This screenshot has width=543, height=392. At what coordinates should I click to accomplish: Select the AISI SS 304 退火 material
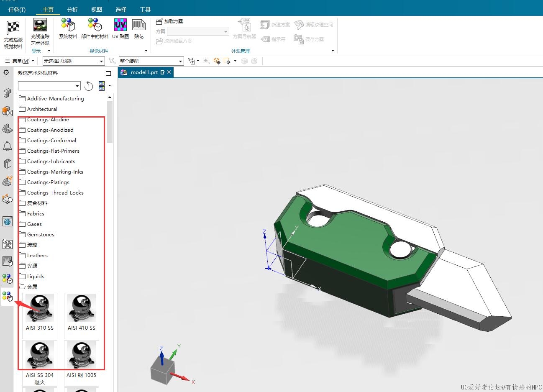[x=40, y=362]
